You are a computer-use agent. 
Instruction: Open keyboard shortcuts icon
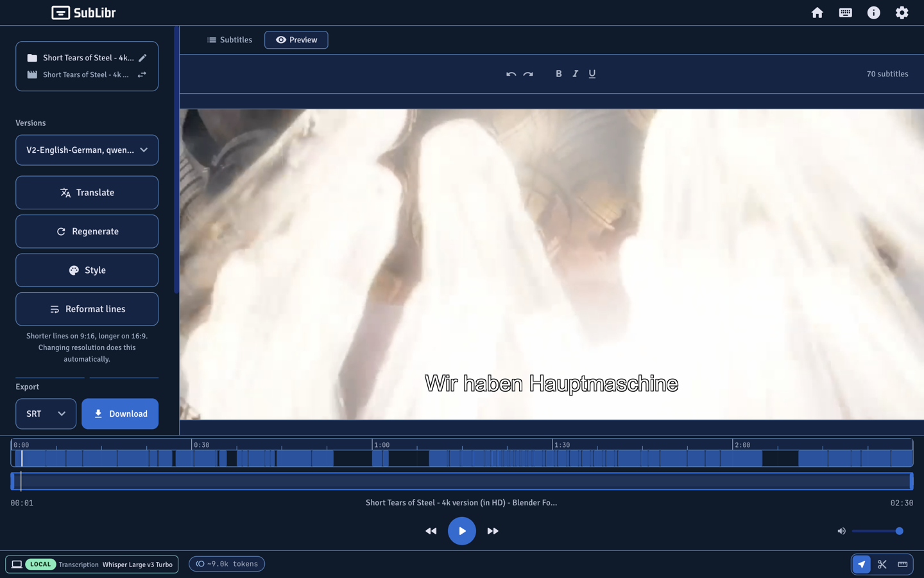pos(845,13)
